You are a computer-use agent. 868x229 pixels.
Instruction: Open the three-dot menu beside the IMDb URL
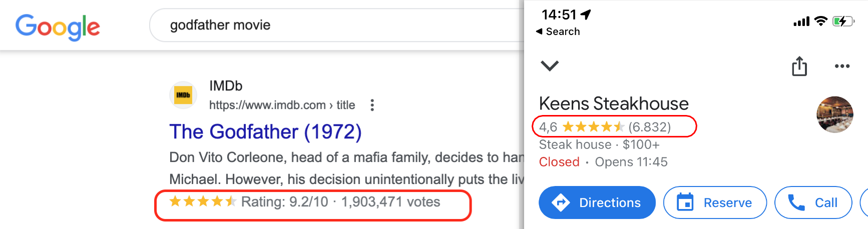tap(372, 105)
